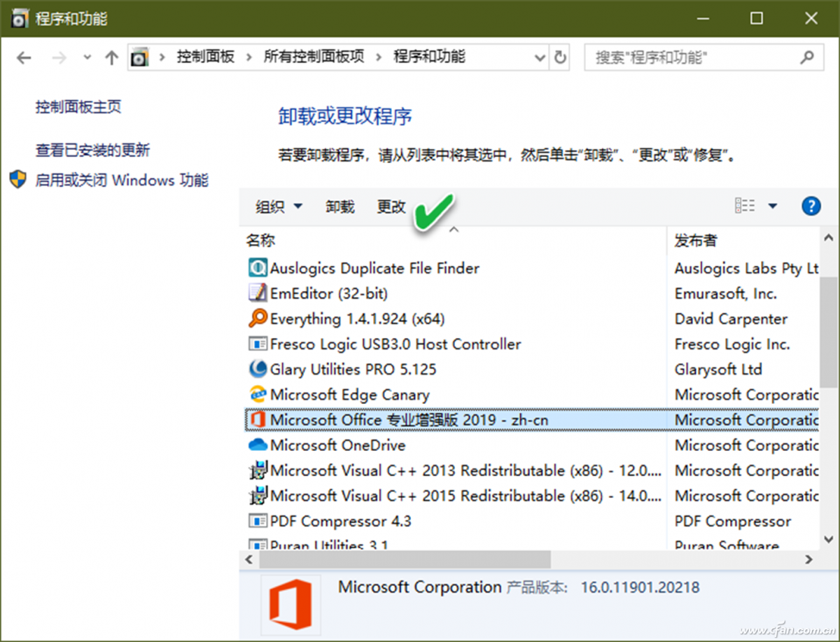Click the Auslogics Duplicate File Finder icon
The image size is (840, 642).
click(x=257, y=268)
